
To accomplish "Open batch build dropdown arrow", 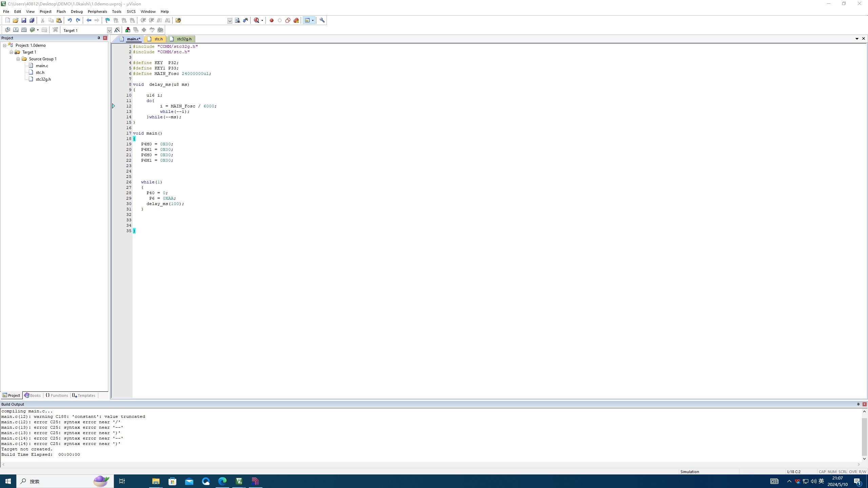I will 38,30.
